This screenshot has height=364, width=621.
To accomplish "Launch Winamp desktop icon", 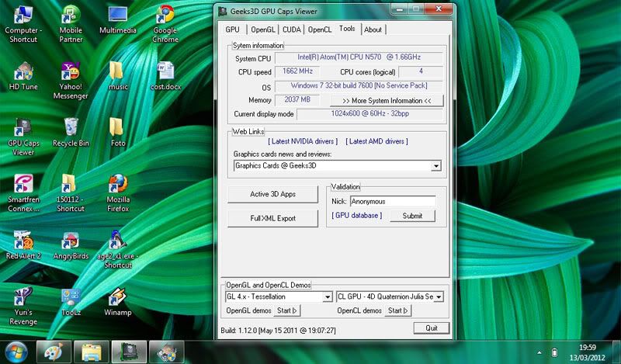I will (x=118, y=302).
